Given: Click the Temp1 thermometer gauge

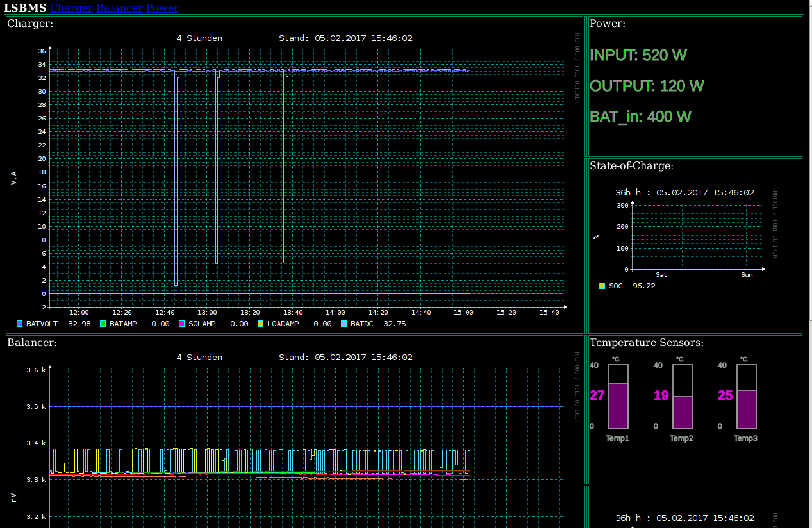Looking at the screenshot, I should [x=618, y=397].
